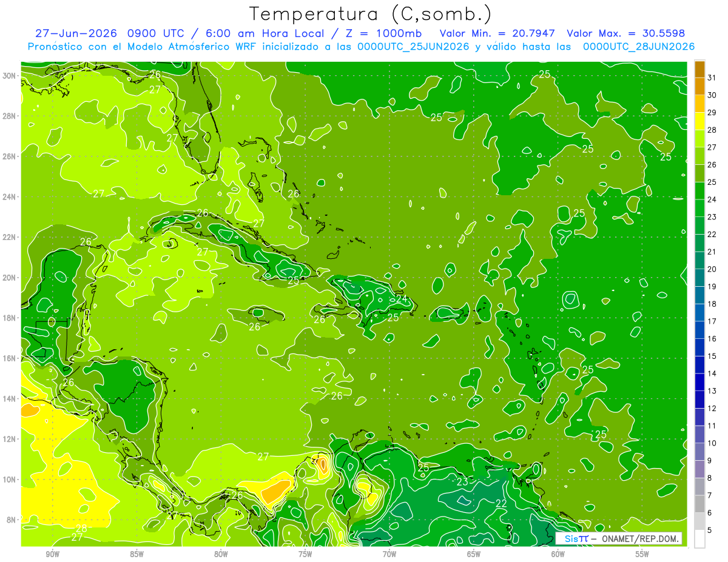
Task: Click the contour label 22 on the map
Action: click(x=501, y=504)
